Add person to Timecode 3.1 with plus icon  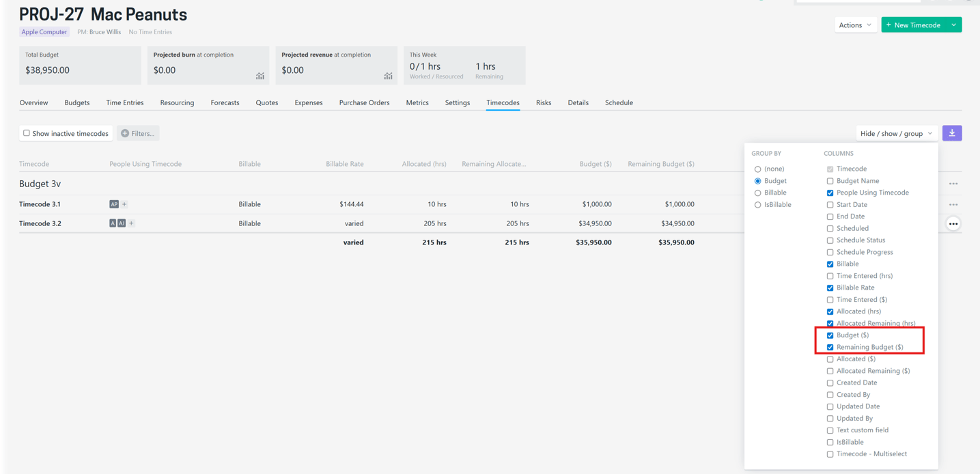124,204
